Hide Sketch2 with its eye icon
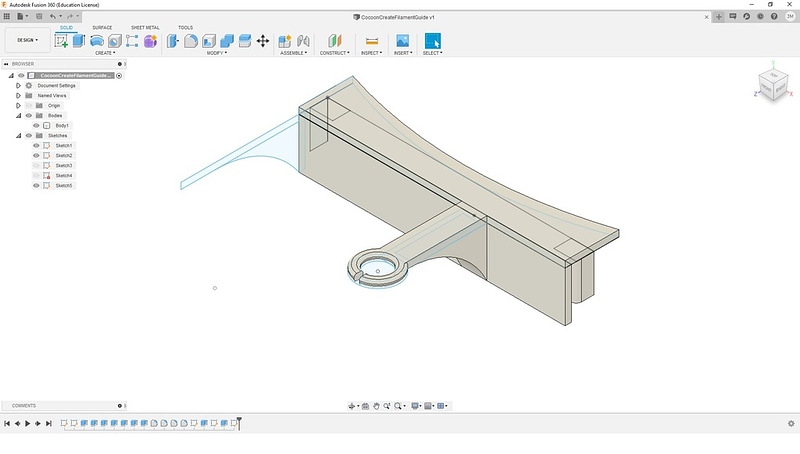 pyautogui.click(x=36, y=156)
